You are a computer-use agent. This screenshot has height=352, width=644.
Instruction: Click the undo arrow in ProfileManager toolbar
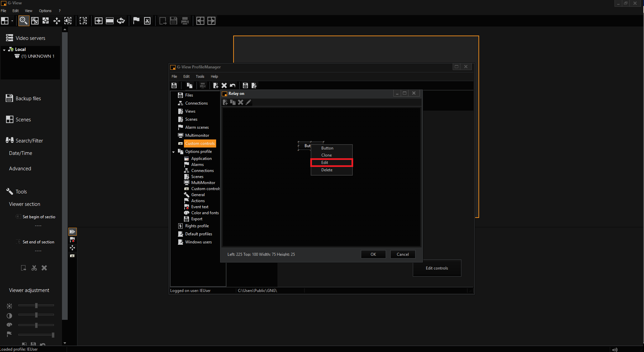pyautogui.click(x=233, y=85)
